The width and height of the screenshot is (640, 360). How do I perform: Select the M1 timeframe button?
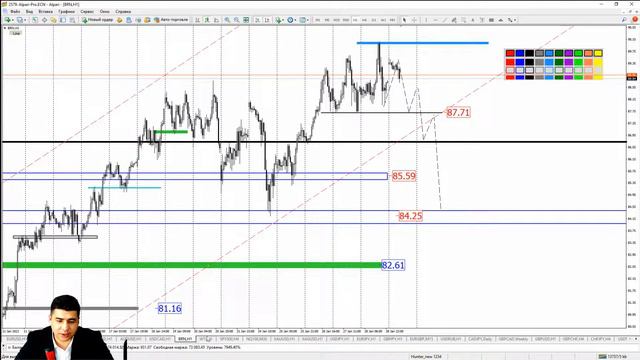coord(318,20)
